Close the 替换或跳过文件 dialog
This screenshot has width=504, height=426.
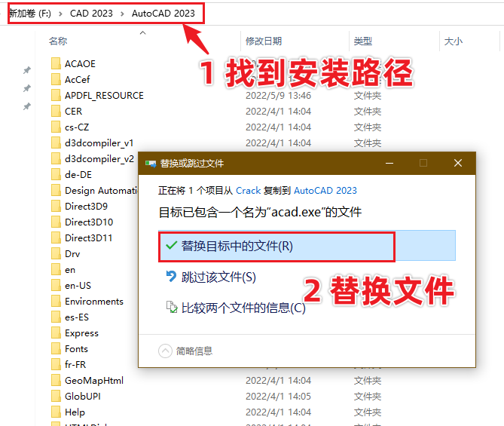point(458,163)
